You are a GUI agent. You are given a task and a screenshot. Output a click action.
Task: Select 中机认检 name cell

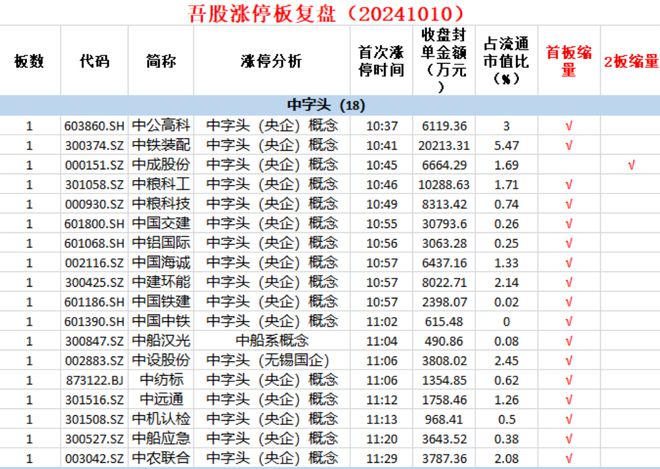(161, 419)
